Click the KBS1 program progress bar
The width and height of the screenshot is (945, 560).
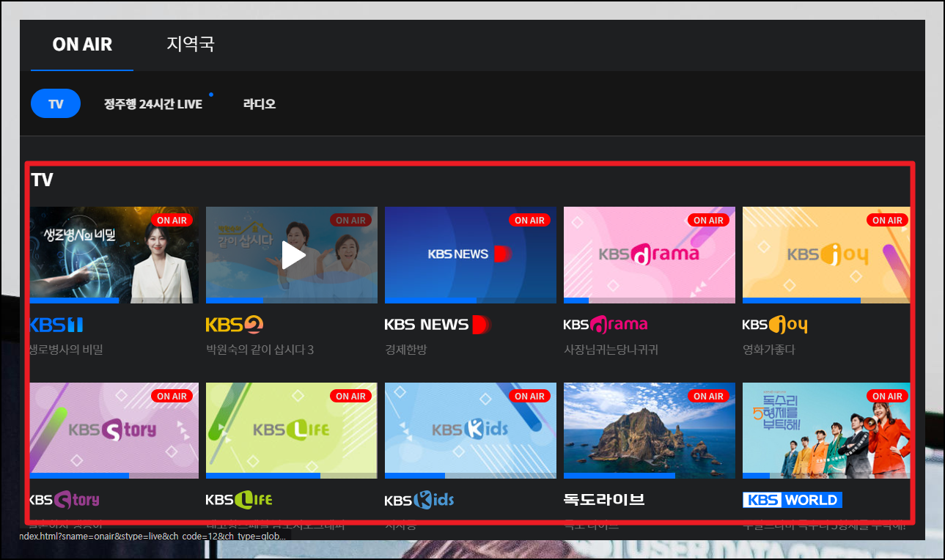(114, 300)
